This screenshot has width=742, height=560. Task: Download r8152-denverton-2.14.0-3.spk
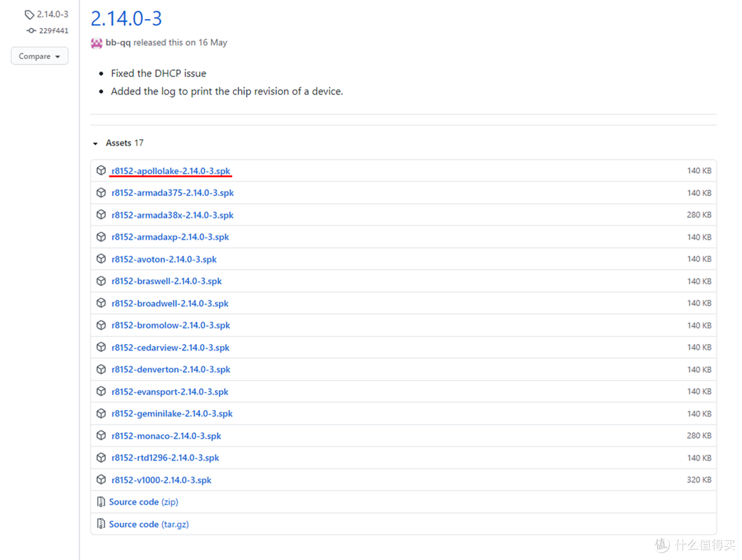click(170, 370)
